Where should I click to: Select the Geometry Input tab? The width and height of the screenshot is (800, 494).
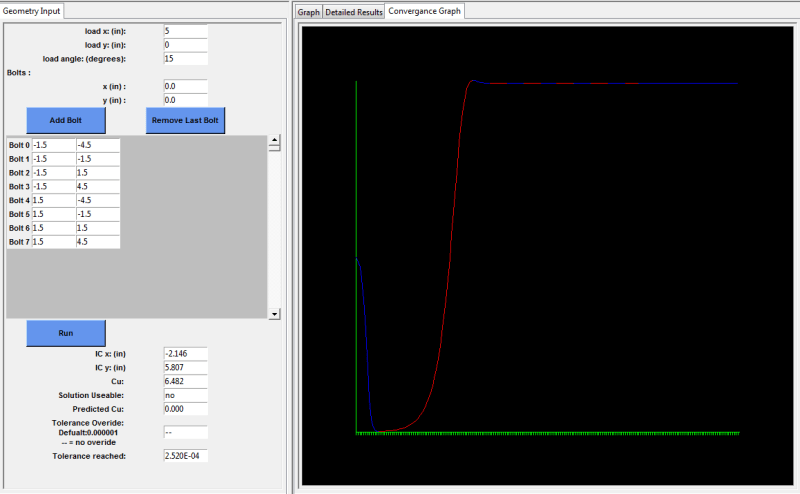[x=32, y=11]
